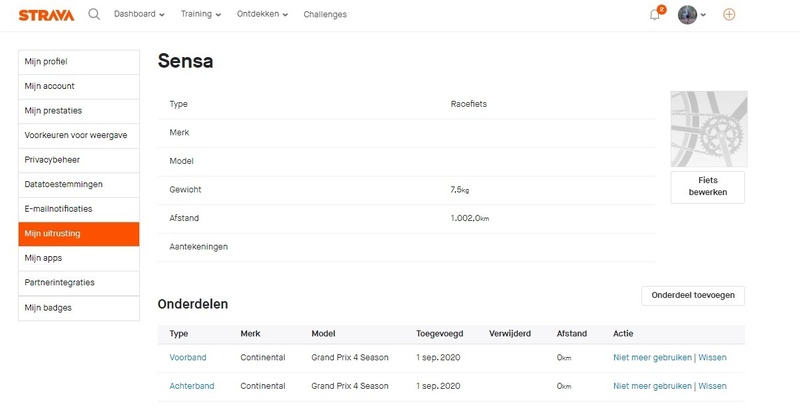Expand the Dashboard dropdown menu
The image size is (800, 420).
139,15
